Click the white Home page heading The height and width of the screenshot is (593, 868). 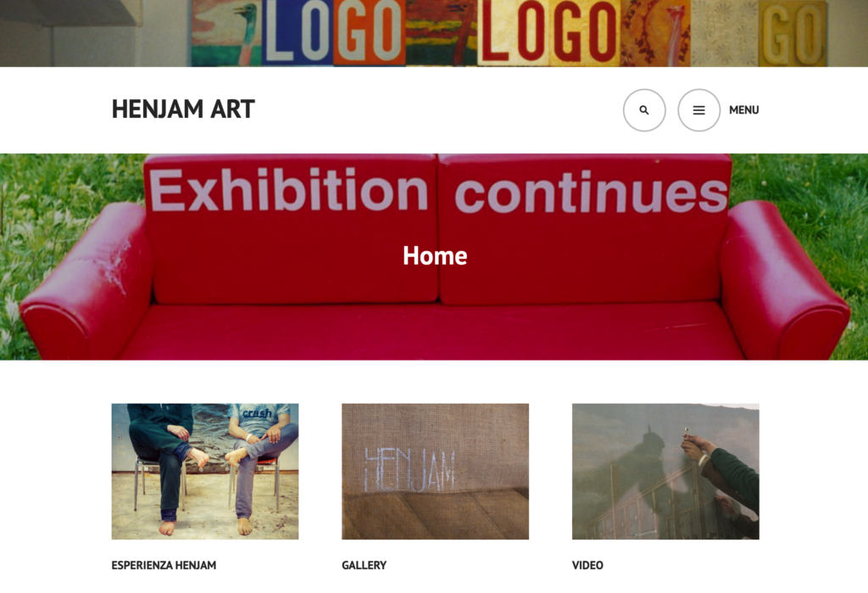pyautogui.click(x=435, y=255)
